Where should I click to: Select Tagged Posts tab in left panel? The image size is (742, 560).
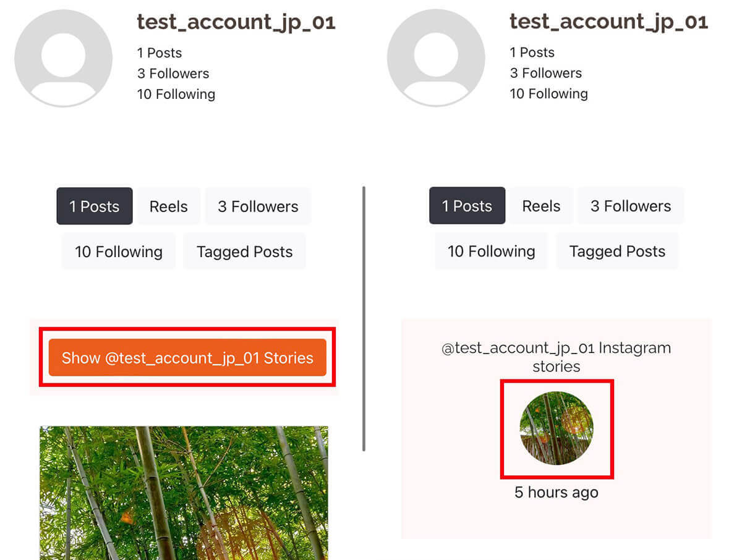click(x=244, y=251)
